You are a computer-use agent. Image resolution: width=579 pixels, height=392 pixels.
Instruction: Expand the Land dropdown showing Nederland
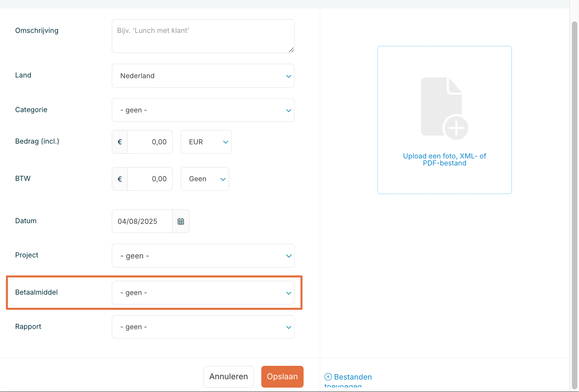click(x=203, y=76)
